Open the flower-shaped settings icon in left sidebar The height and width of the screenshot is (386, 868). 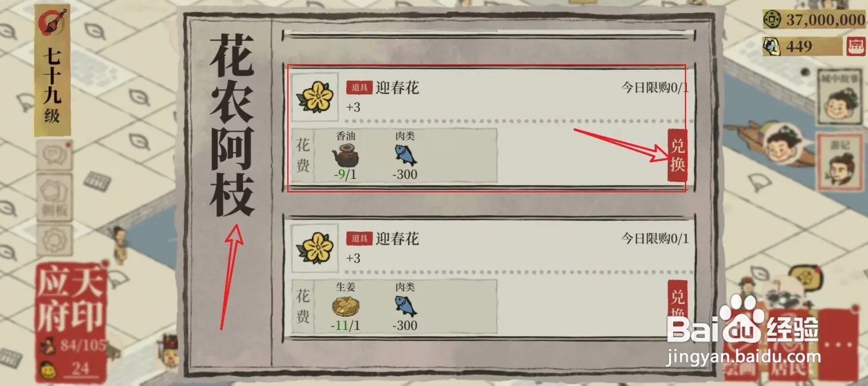click(x=55, y=240)
